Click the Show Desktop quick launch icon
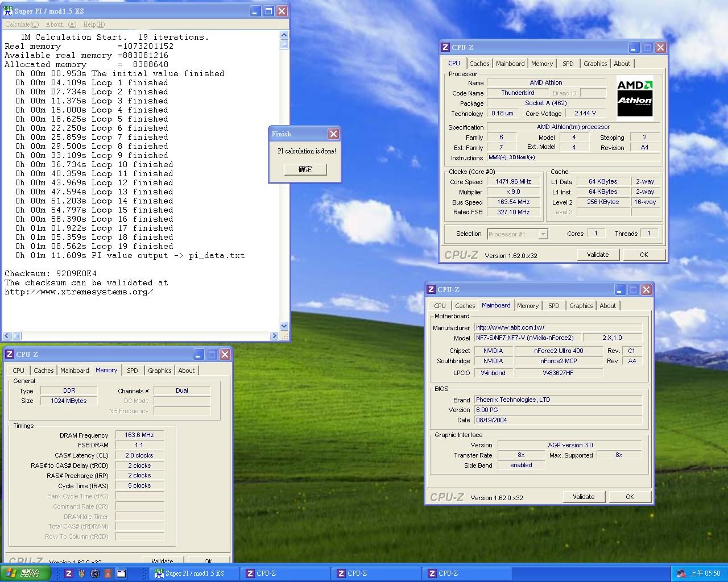 [121, 573]
